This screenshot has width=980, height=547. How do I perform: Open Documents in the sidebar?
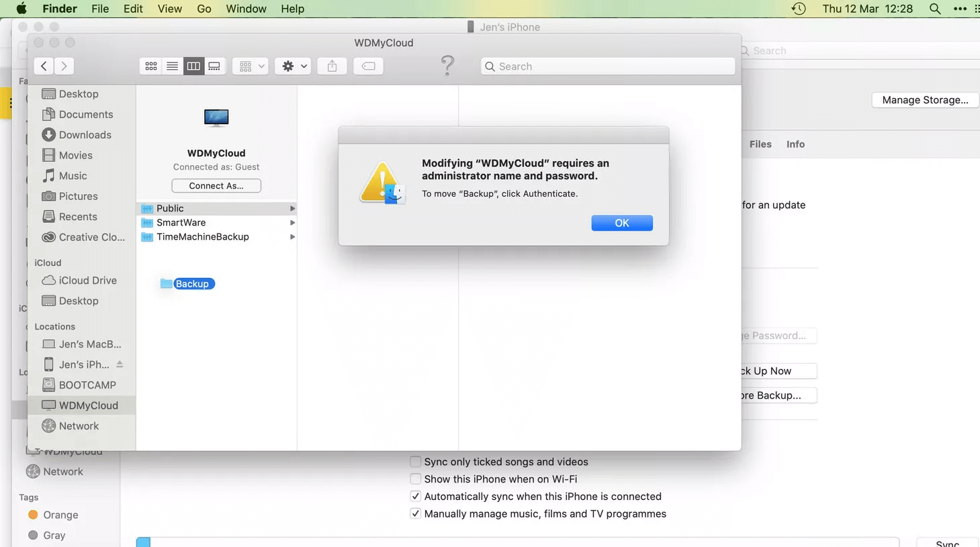tap(77, 114)
